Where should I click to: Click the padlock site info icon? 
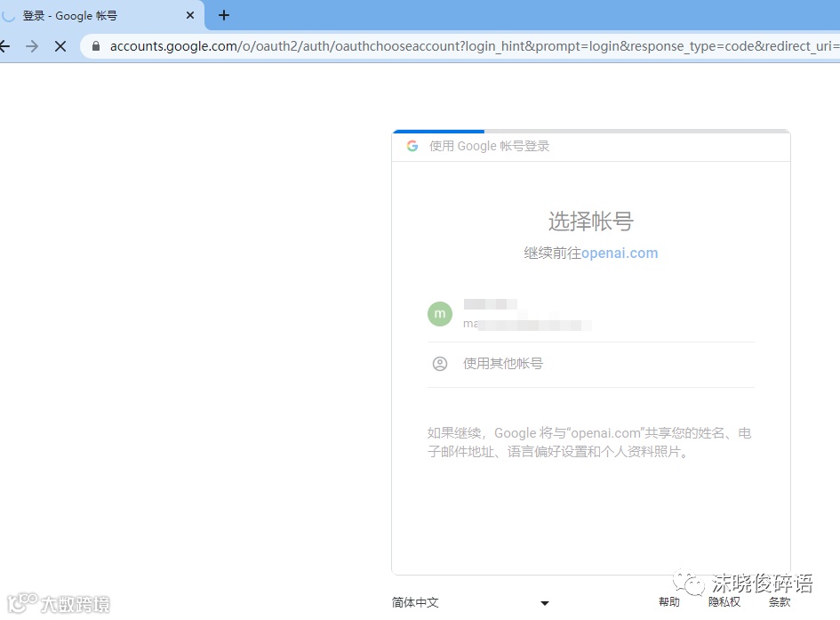click(96, 46)
